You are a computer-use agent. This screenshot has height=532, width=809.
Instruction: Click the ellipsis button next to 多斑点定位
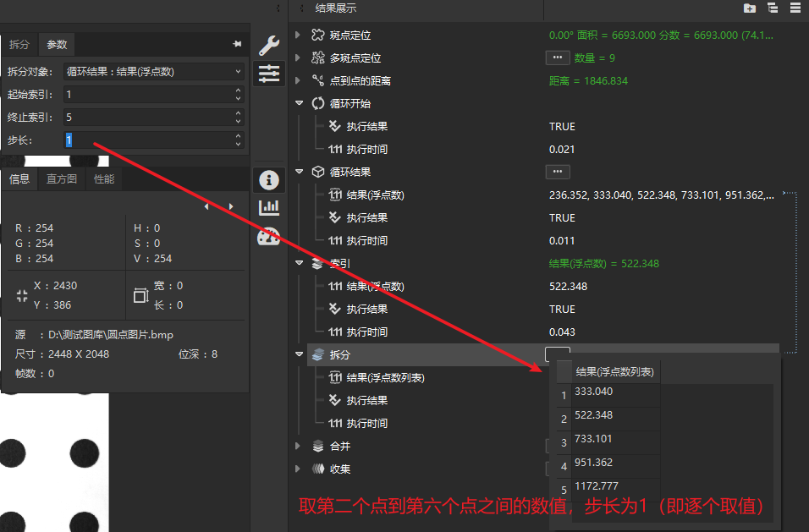pos(557,58)
